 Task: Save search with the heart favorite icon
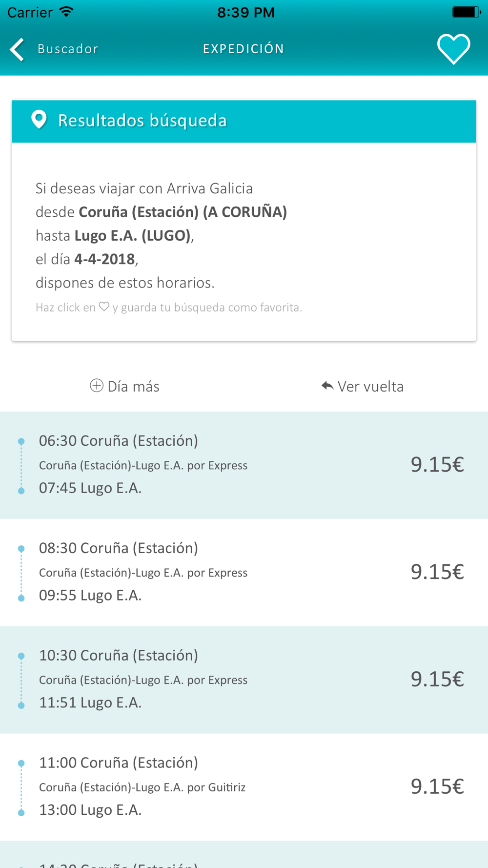[x=453, y=49]
